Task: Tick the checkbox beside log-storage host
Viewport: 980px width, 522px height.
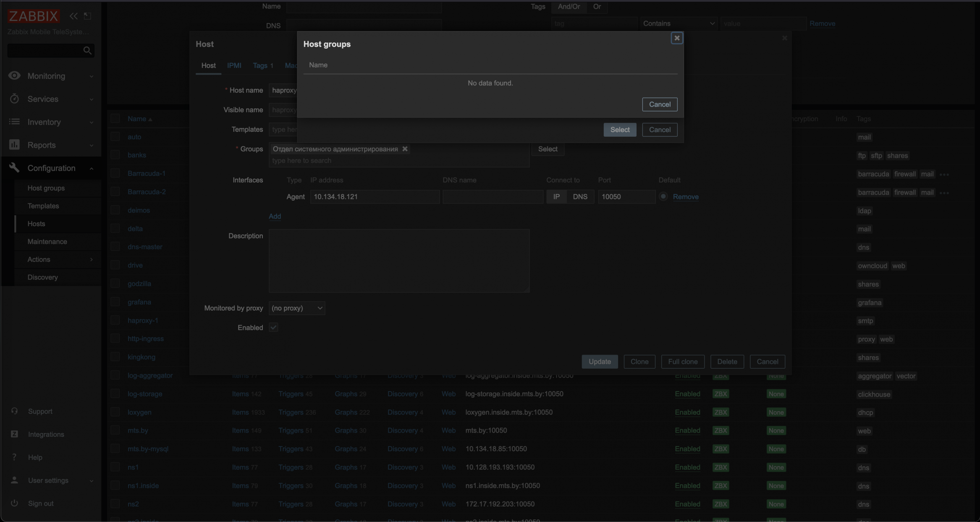Action: coord(115,394)
